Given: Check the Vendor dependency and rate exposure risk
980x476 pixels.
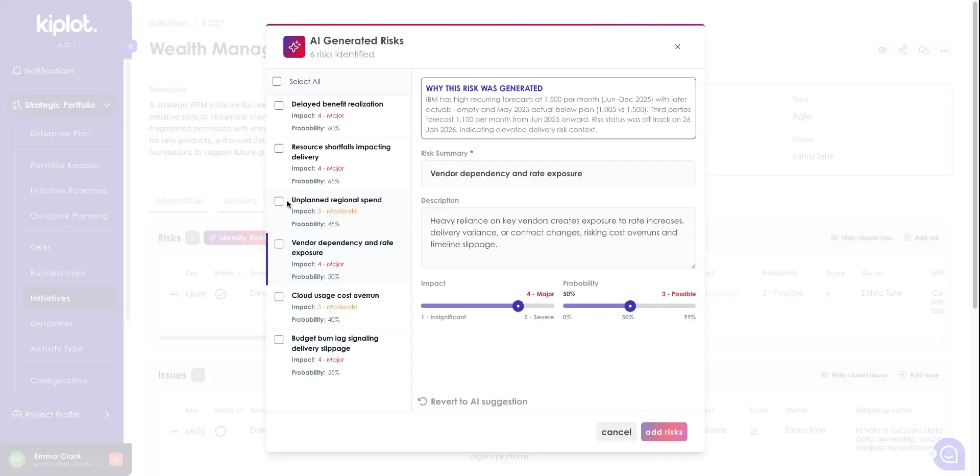Looking at the screenshot, I should tap(279, 244).
